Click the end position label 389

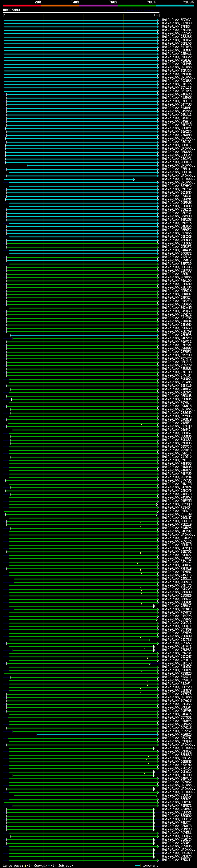[155, 15]
